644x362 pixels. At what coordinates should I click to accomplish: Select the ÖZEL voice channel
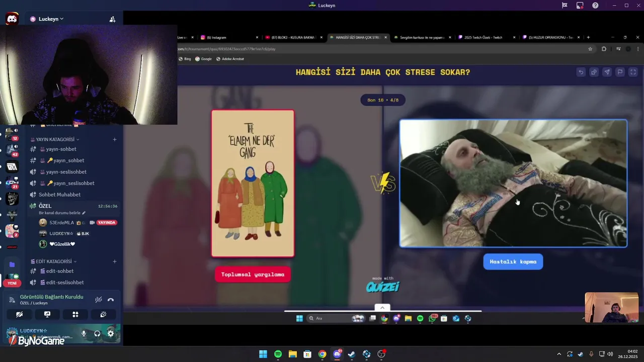pos(73,206)
